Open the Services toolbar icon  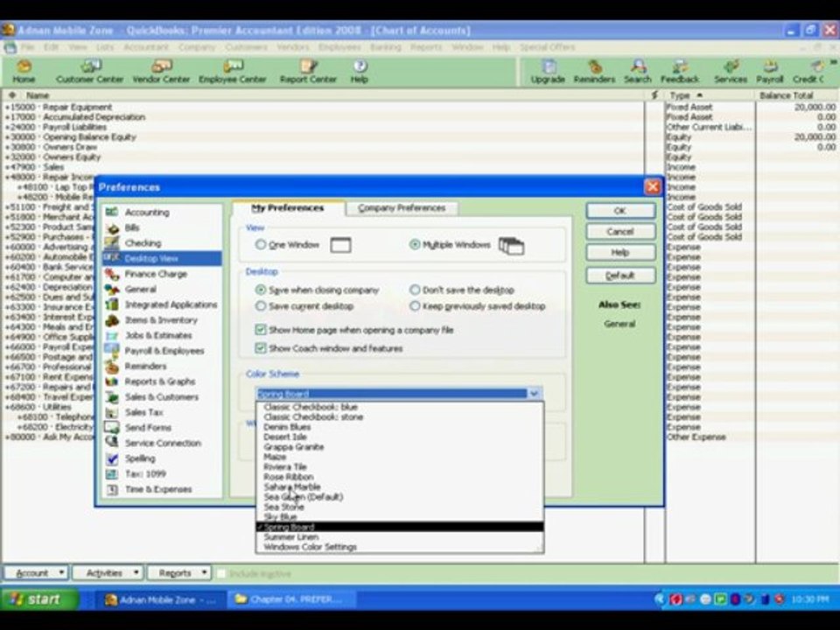[730, 72]
